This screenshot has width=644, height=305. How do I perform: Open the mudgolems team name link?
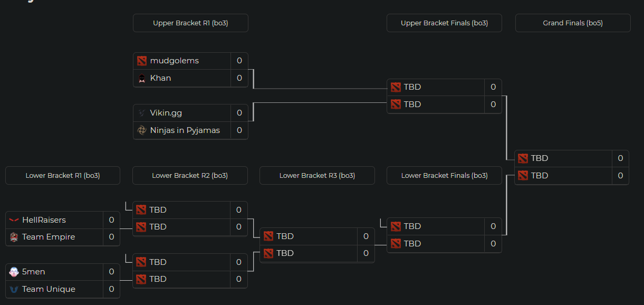(x=175, y=61)
